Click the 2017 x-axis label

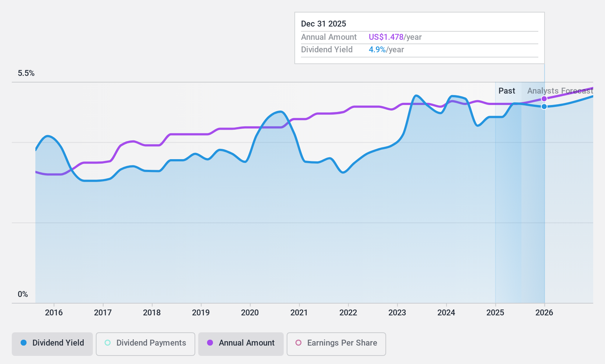point(103,313)
